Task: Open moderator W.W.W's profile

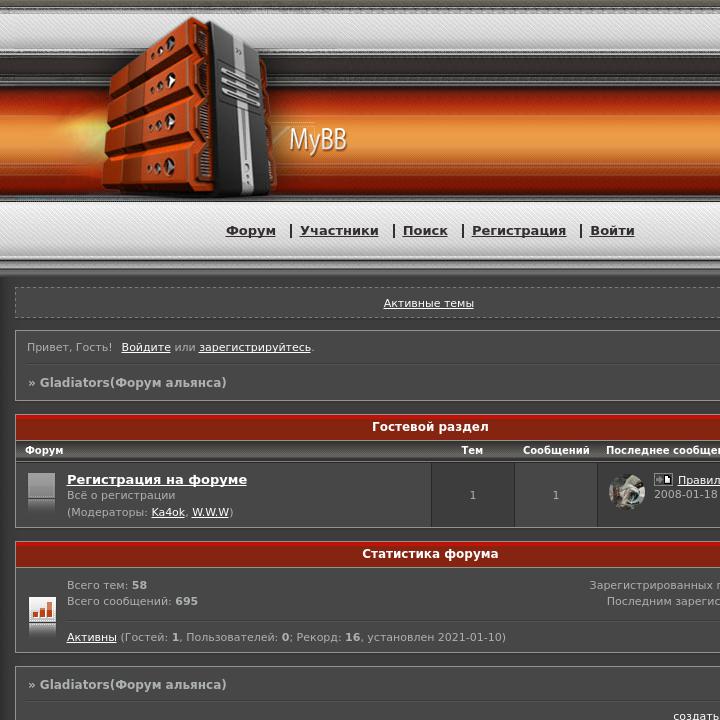Action: [x=210, y=512]
